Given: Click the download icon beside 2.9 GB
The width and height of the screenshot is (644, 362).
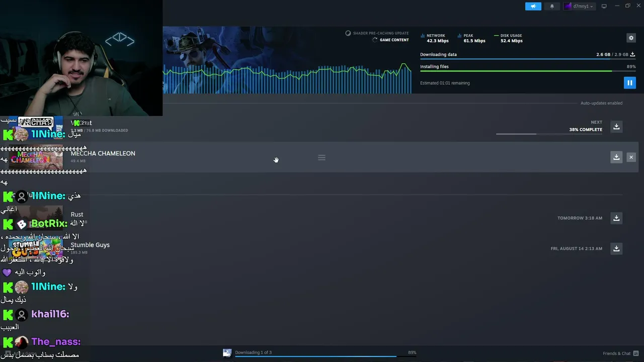Looking at the screenshot, I should 632,54.
